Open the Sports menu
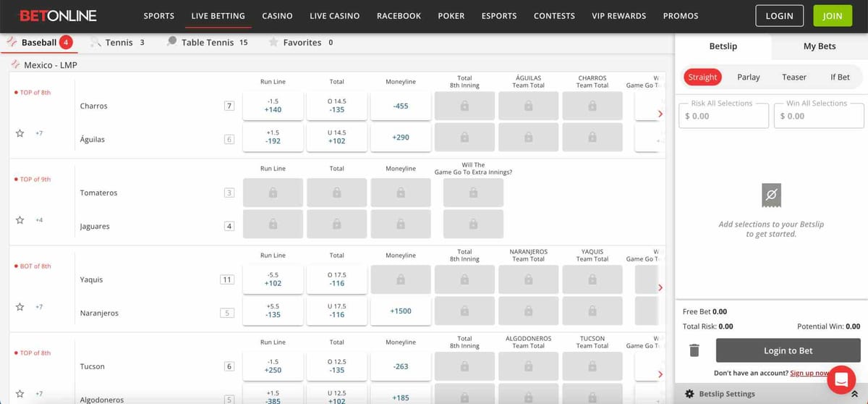Image resolution: width=868 pixels, height=404 pixels. tap(158, 16)
